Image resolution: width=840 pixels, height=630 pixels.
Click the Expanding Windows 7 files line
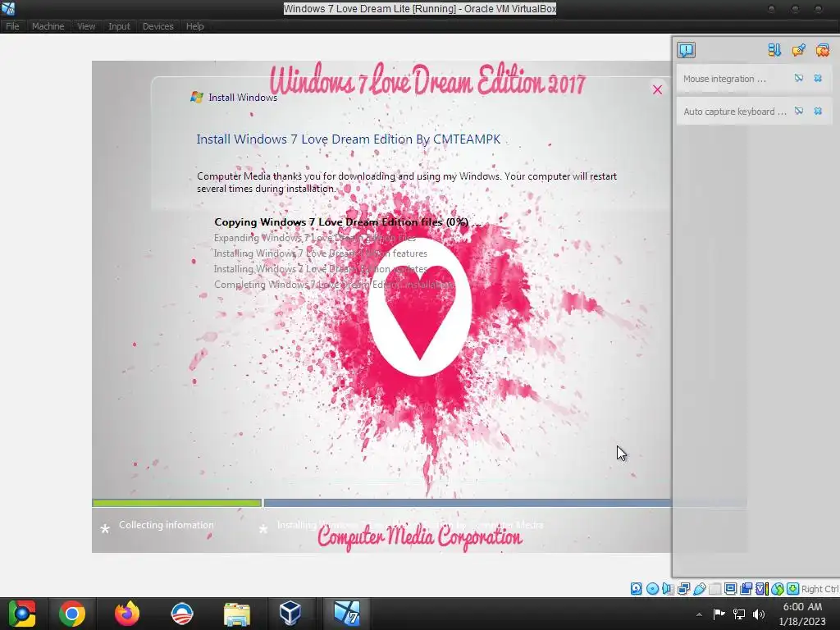314,238
